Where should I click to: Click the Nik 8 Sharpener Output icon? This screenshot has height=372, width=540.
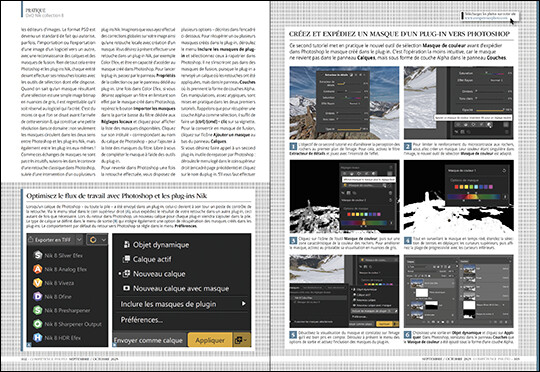tap(38, 324)
